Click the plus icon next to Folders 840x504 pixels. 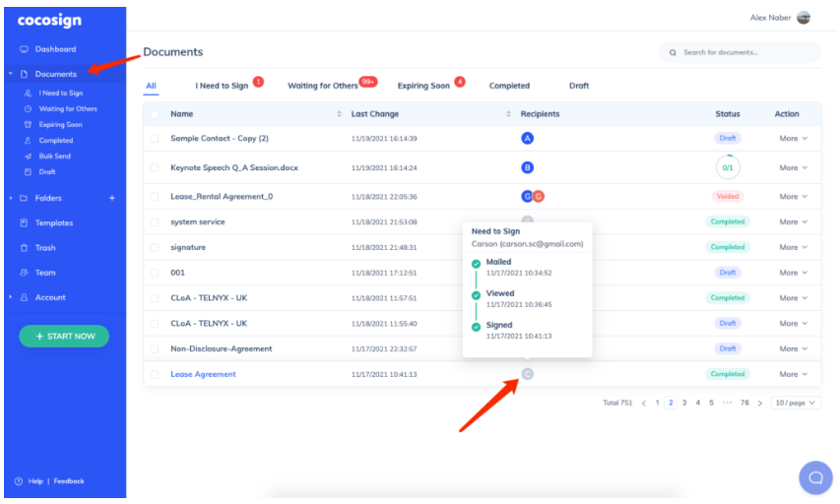tap(111, 198)
